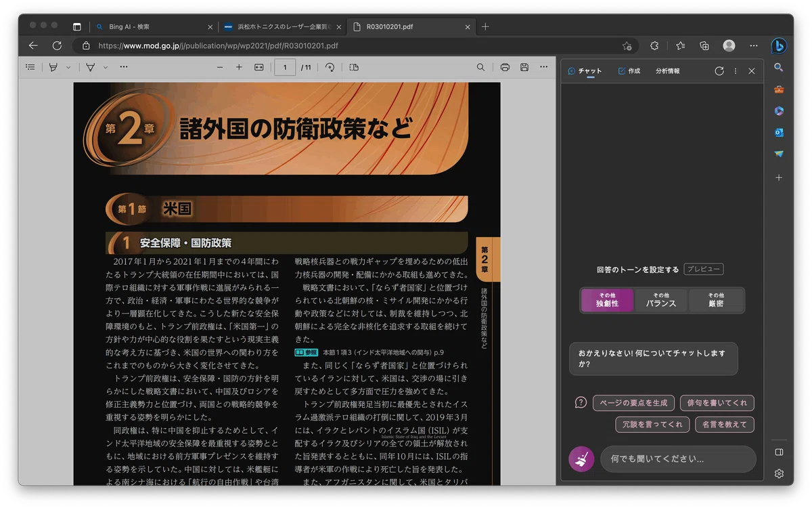
Task: Open the Outlook sidebar icon
Action: pos(779,133)
